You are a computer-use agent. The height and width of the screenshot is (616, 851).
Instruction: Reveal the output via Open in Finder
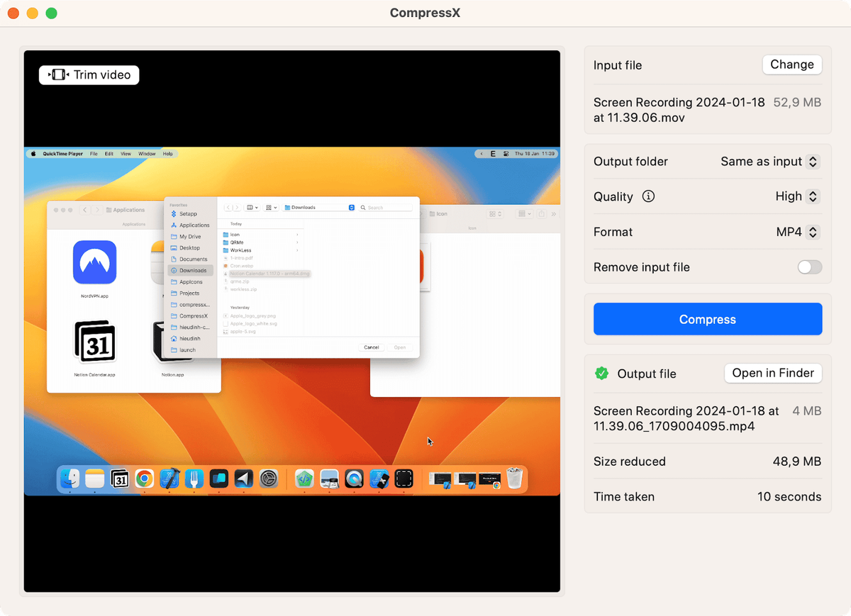773,373
